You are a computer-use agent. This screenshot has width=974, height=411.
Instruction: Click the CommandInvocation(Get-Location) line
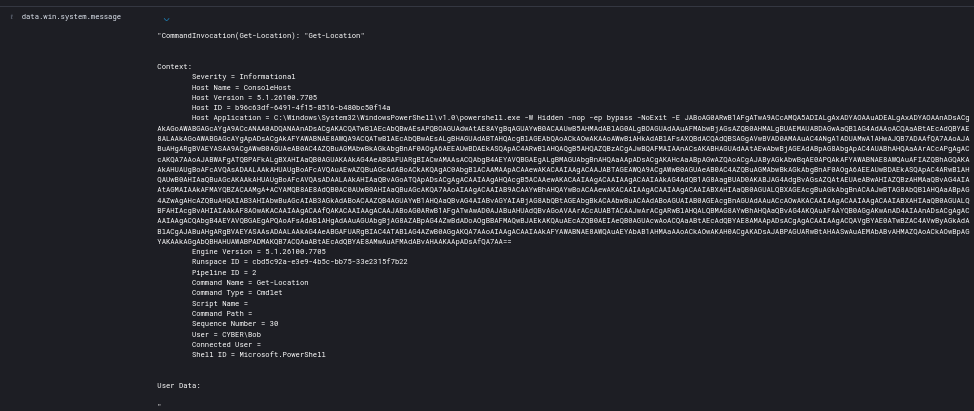[x=260, y=36]
